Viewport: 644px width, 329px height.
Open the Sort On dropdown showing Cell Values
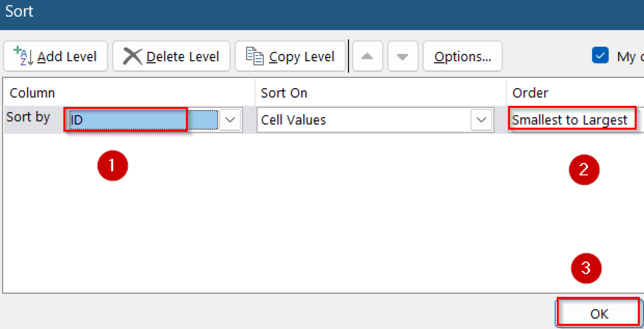[481, 120]
